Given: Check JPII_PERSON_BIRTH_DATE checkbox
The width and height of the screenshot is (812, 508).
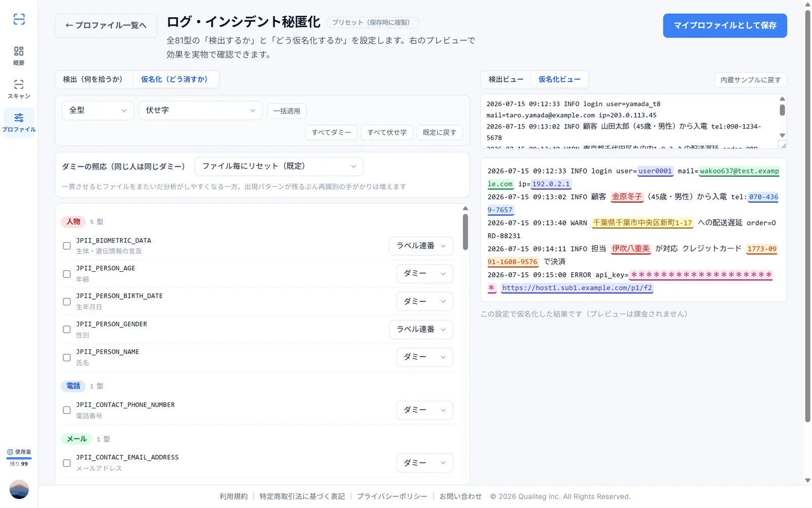Looking at the screenshot, I should [66, 302].
